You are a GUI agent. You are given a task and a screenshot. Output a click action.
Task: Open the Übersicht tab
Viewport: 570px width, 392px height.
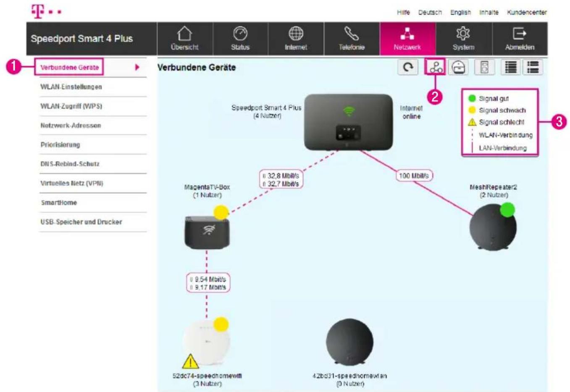(185, 39)
